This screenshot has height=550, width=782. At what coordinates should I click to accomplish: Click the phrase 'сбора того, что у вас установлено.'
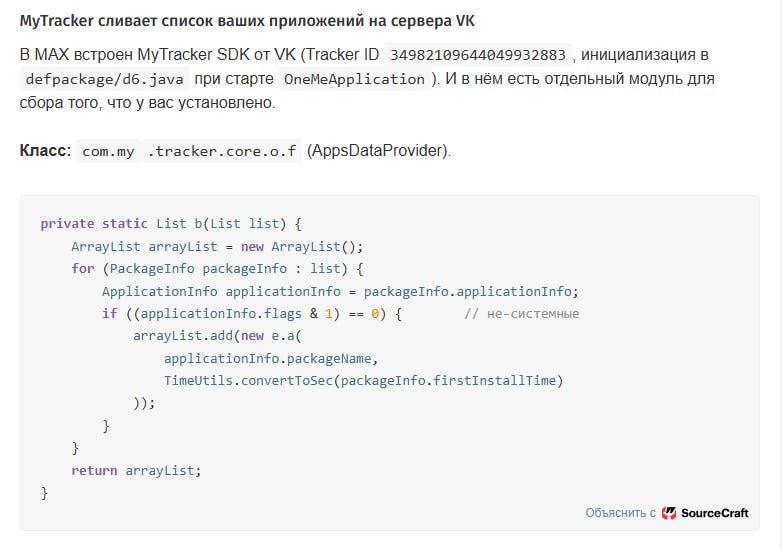148,103
